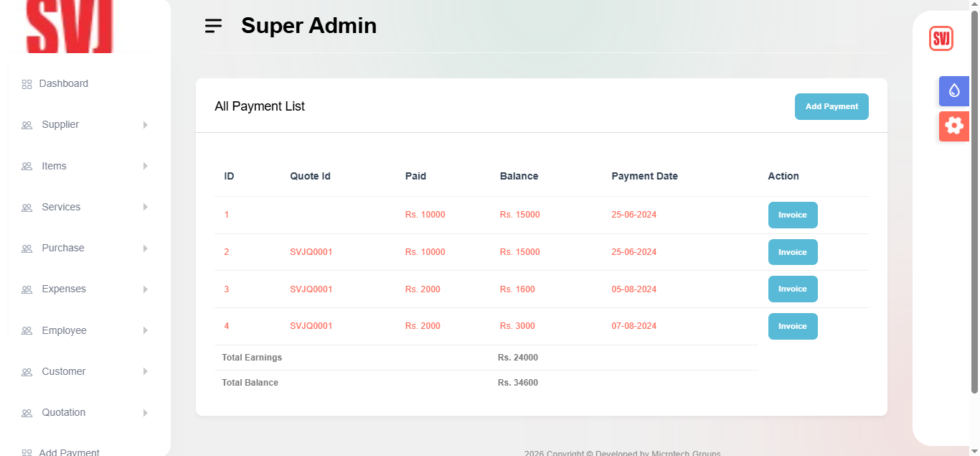The height and width of the screenshot is (456, 980).
Task: Click the small SVJ logo at top right
Action: click(941, 38)
